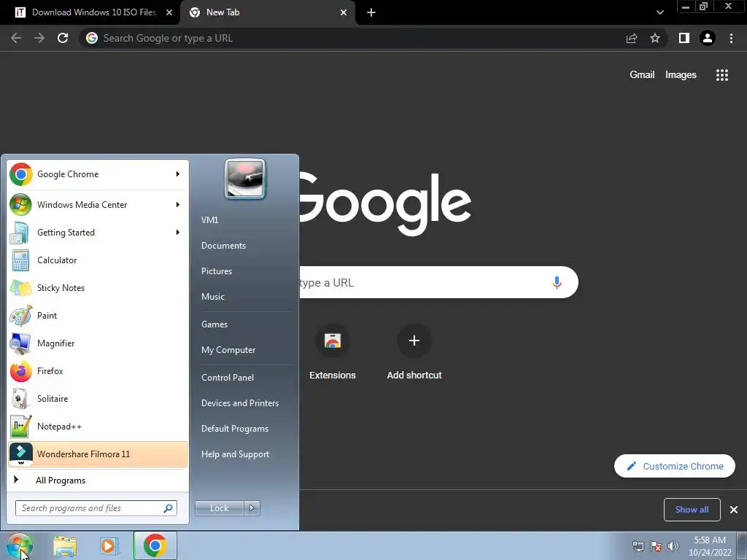Expand Getting Started jump list arrow

point(178,233)
